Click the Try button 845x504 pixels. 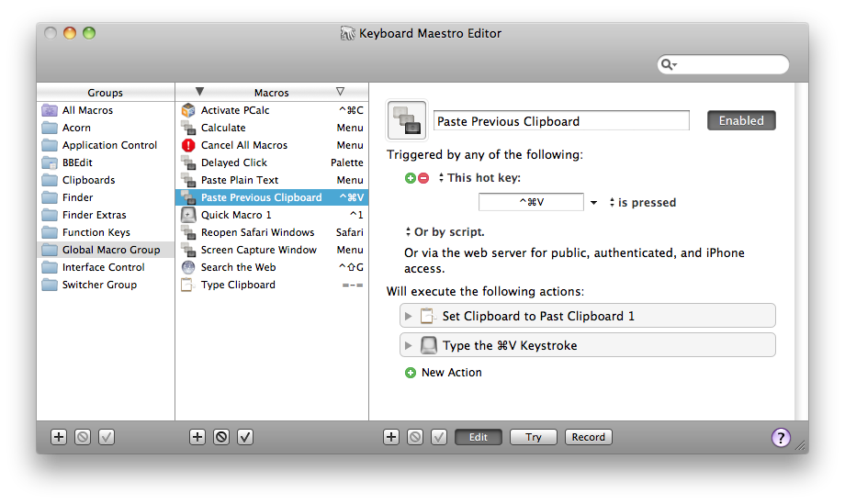pos(533,437)
